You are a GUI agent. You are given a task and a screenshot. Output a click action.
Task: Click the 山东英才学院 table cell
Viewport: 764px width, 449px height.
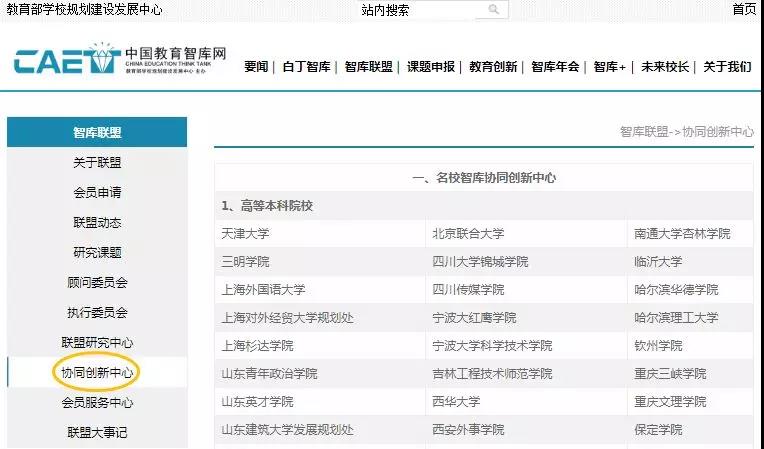click(320, 402)
